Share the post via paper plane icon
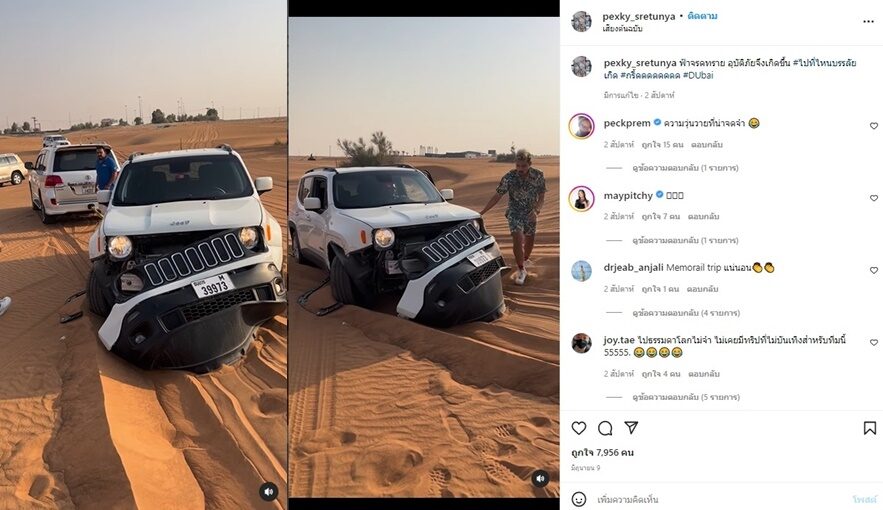 point(631,428)
